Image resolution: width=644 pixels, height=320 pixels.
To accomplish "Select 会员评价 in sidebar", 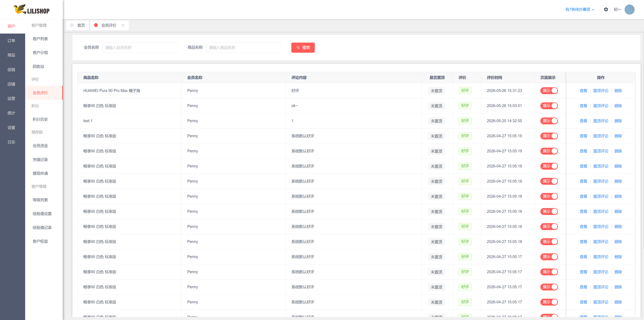I will pos(44,93).
